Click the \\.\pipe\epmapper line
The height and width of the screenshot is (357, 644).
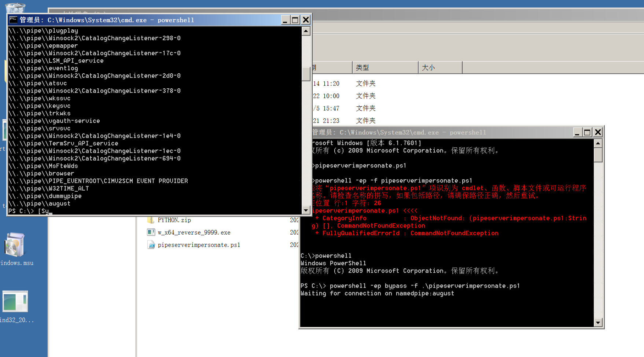[x=43, y=46]
